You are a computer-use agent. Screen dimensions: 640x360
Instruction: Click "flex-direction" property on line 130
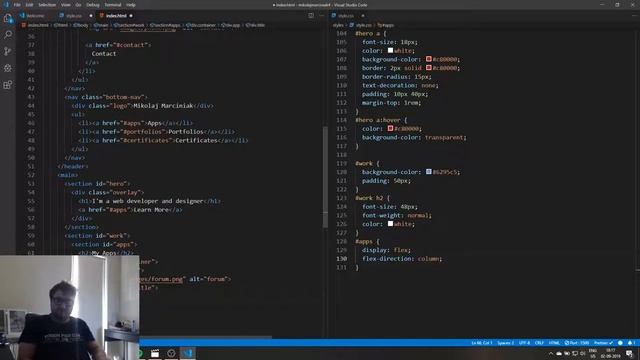(x=387, y=258)
